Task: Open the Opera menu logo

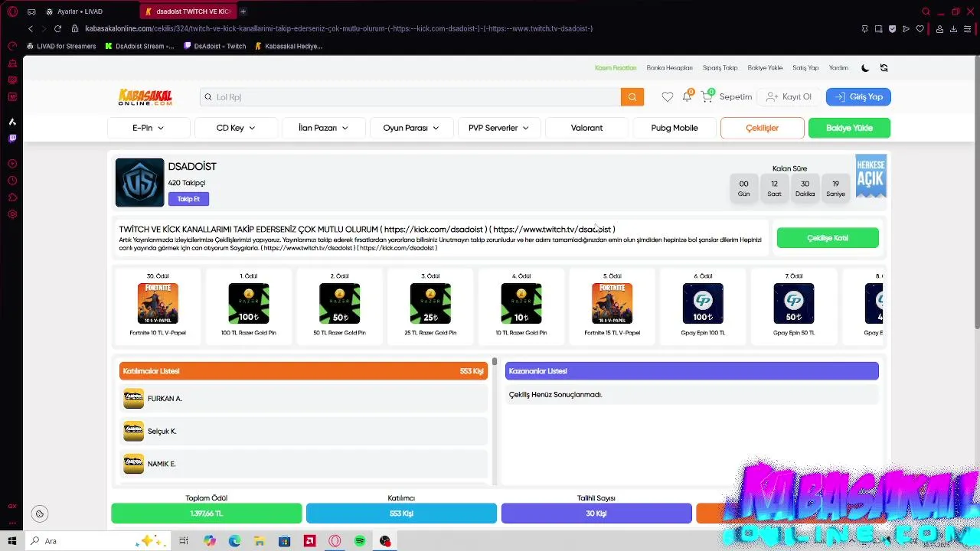Action: click(x=12, y=11)
